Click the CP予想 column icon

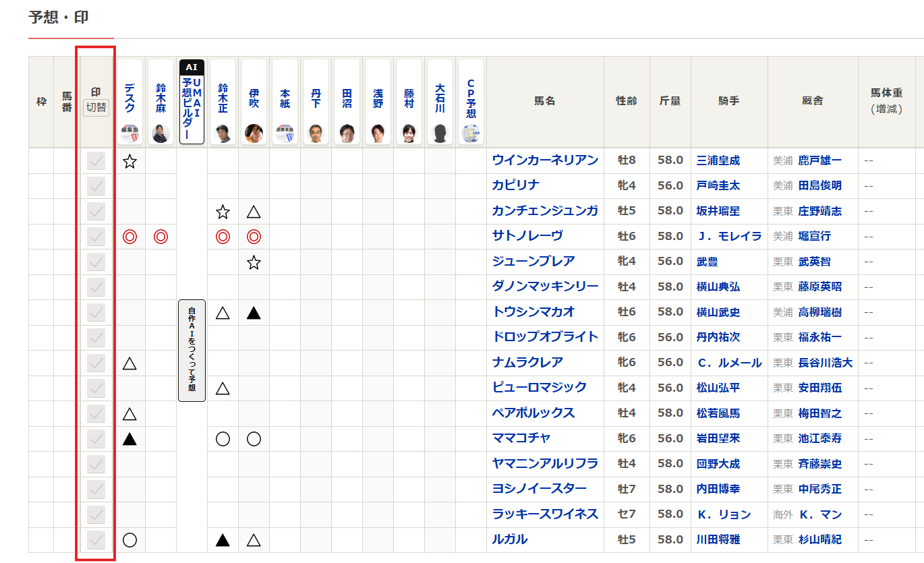[471, 134]
